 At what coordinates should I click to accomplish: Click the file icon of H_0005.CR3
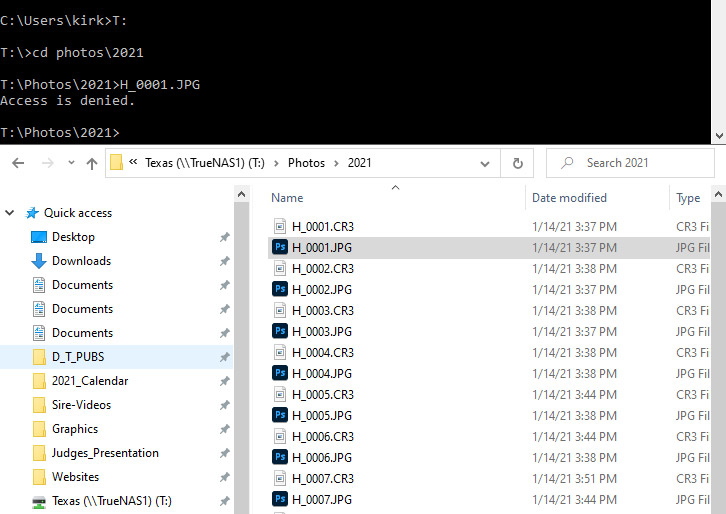280,395
